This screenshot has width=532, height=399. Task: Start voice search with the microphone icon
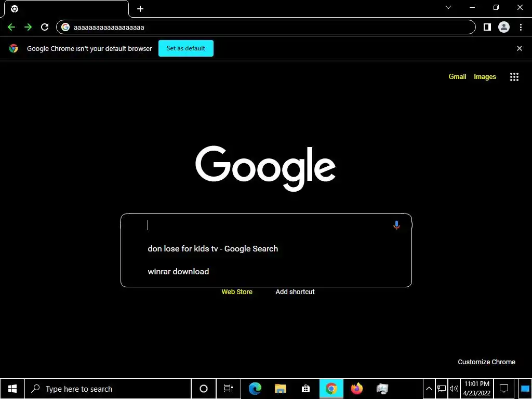(396, 225)
